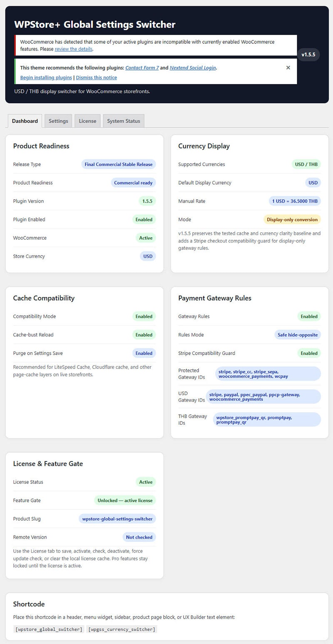333x644 pixels.
Task: Click the 'Product Readiness' card heading
Action: 41,146
